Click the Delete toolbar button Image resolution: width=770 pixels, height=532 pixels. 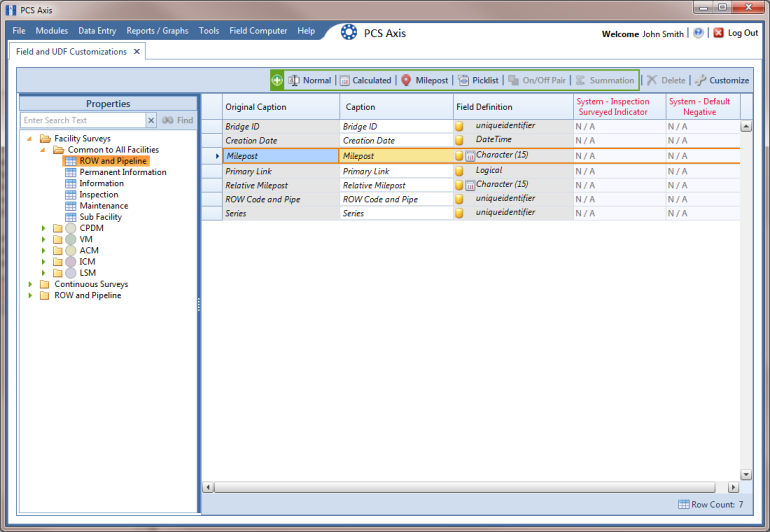(666, 80)
